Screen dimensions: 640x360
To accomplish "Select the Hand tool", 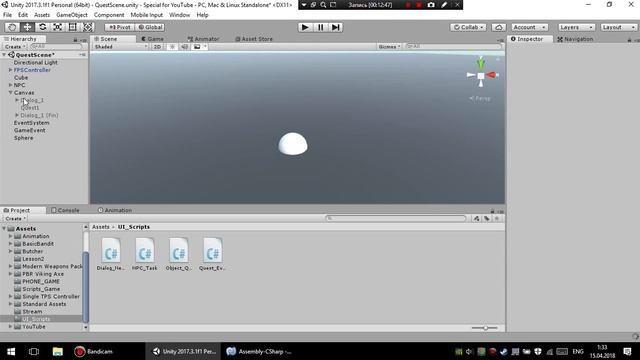I will tap(12, 27).
